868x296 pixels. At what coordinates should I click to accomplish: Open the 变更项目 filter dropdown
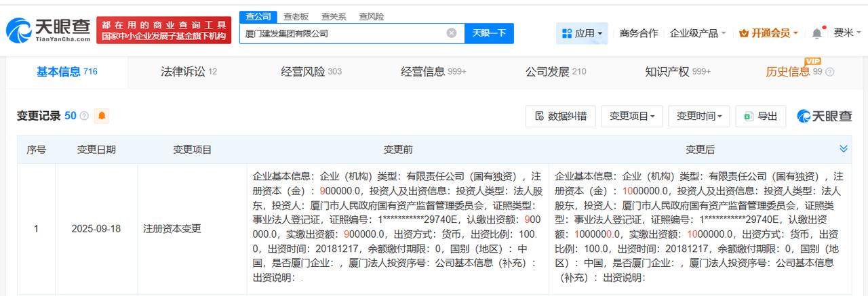point(632,117)
